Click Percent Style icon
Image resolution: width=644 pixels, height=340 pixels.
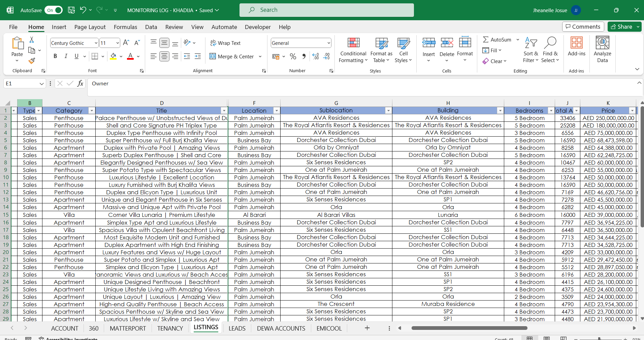pyautogui.click(x=293, y=56)
